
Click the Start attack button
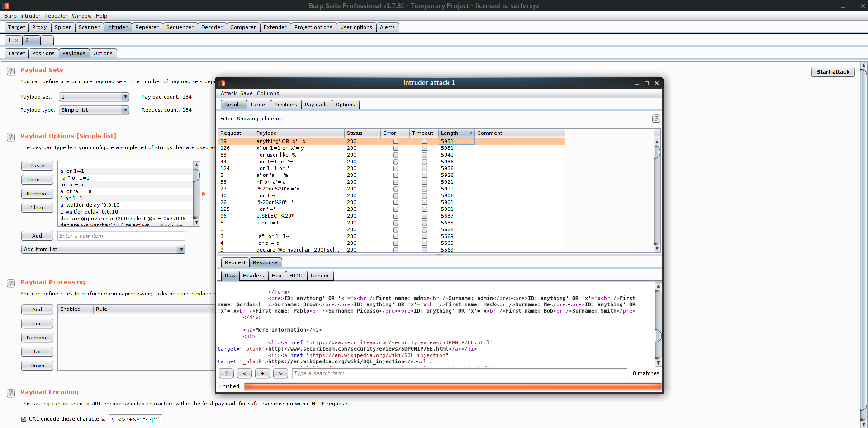click(833, 72)
